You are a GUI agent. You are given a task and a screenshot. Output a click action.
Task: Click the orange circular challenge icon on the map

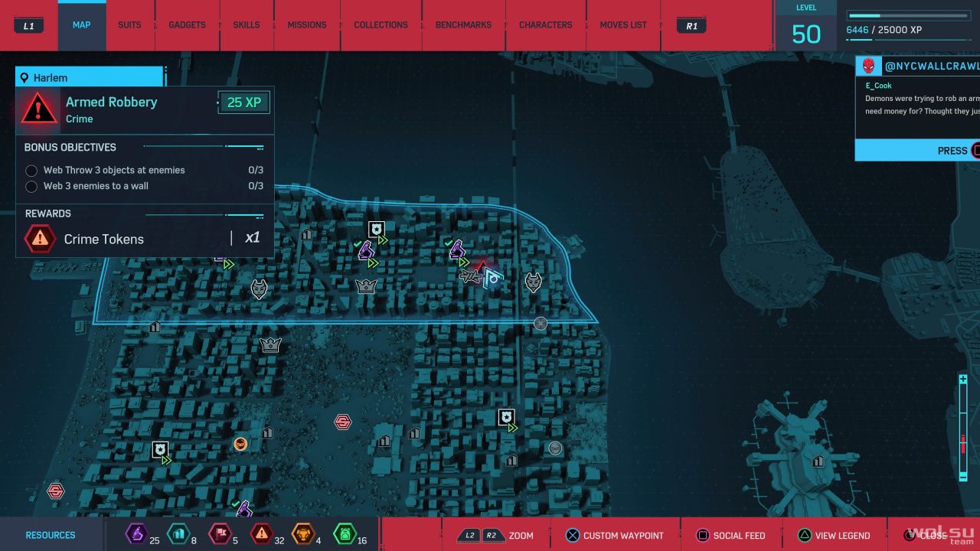(x=240, y=444)
